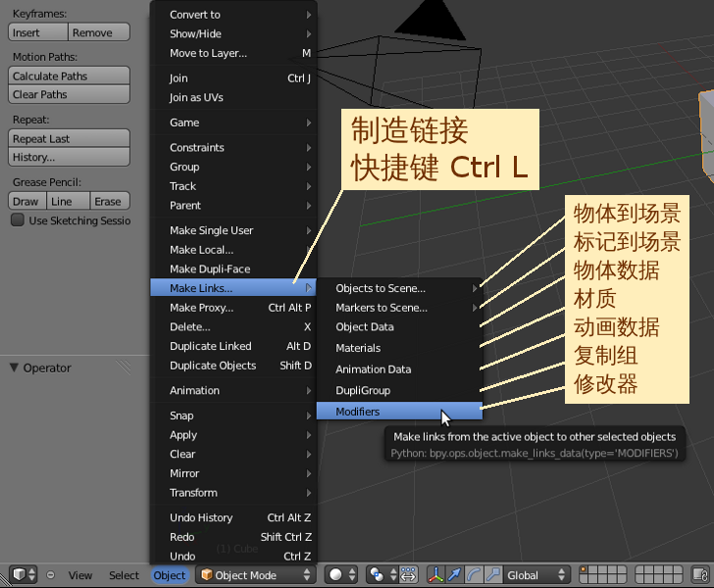Click the lock camera to layers icon
714x588 pixels.
[700, 575]
